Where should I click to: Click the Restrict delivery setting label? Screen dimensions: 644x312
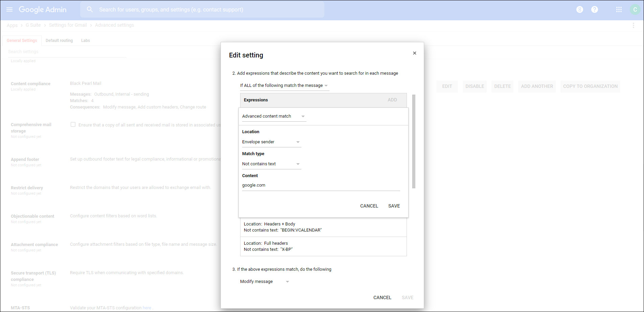pos(27,188)
